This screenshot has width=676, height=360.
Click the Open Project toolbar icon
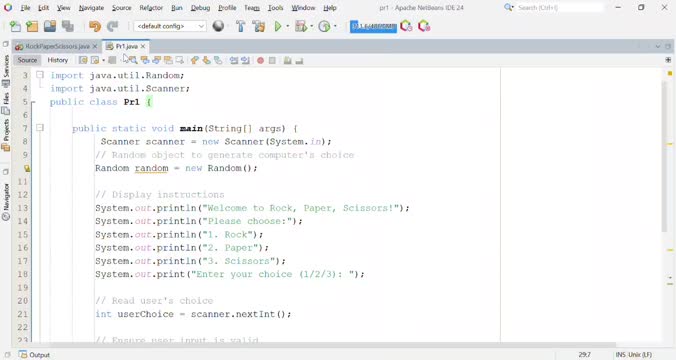50,26
